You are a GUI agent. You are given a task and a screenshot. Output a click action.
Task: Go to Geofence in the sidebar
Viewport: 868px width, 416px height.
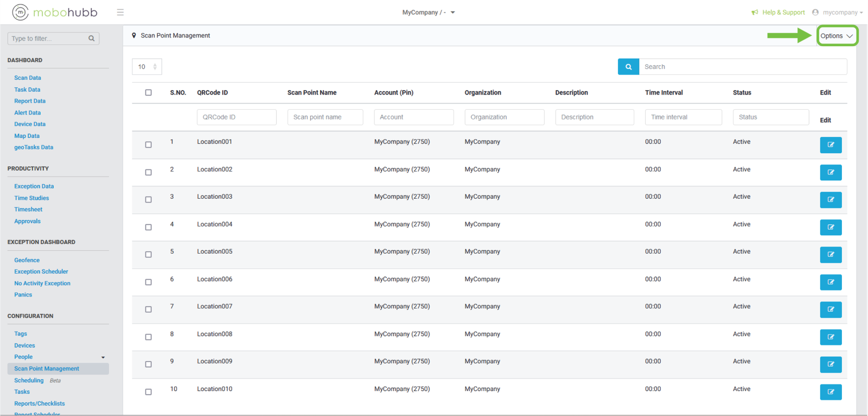pos(27,261)
